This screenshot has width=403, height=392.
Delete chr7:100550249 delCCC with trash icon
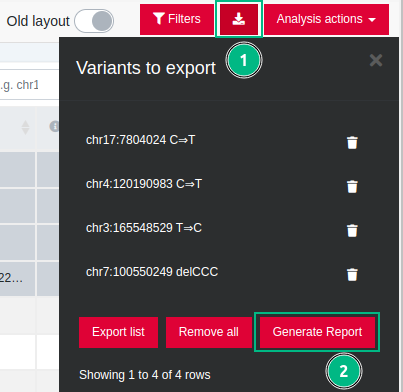coord(352,274)
